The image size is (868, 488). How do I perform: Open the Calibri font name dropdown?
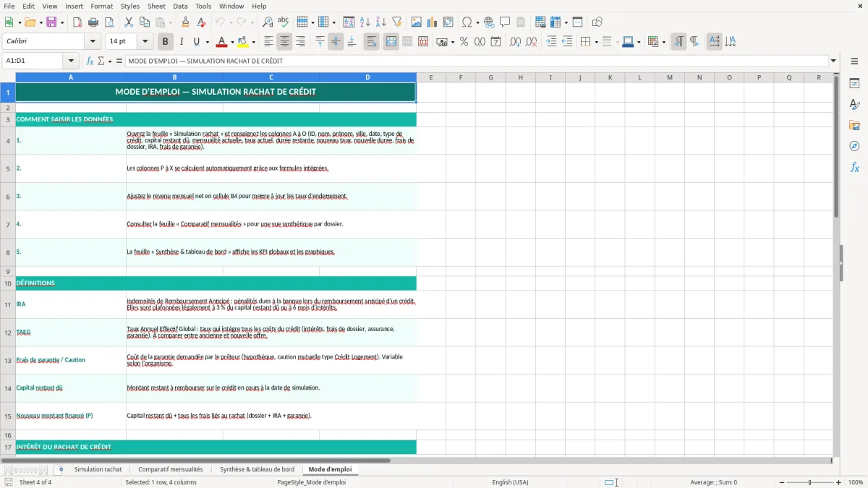coord(93,42)
